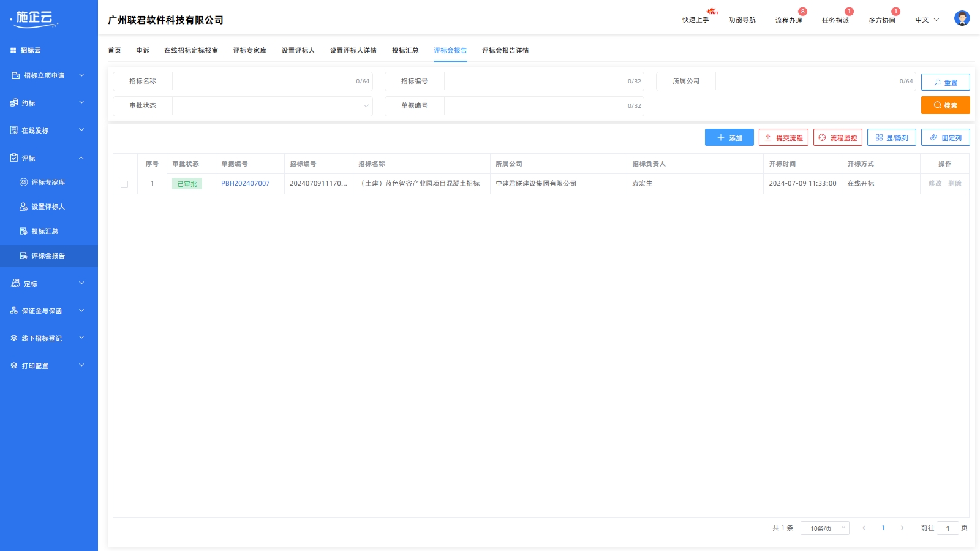
Task: Select the checkbox for row 1
Action: 124,184
